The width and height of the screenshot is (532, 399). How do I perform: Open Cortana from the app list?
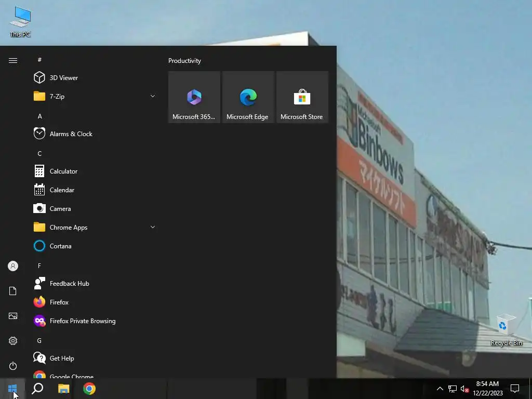[x=95, y=246]
